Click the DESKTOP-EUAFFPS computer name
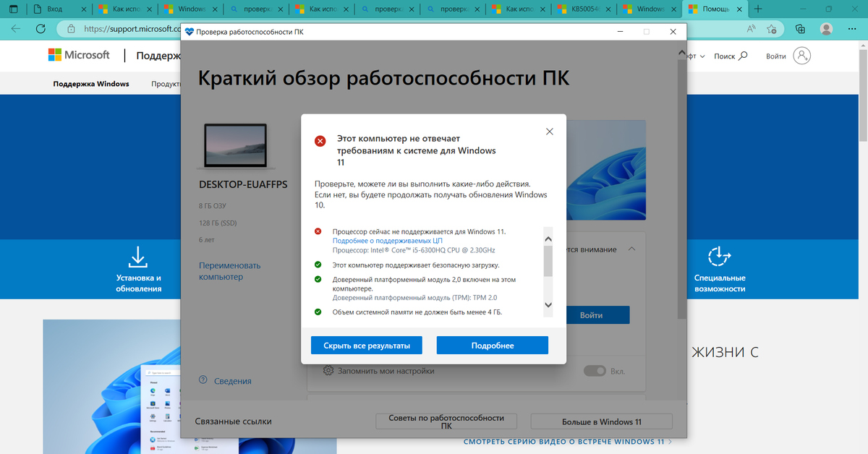The width and height of the screenshot is (868, 454). [243, 184]
